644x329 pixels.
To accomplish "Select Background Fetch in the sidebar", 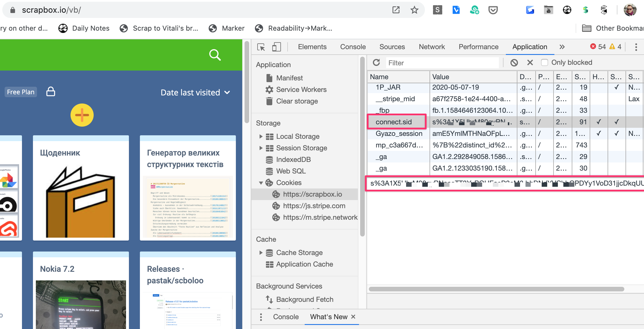I will coord(305,300).
